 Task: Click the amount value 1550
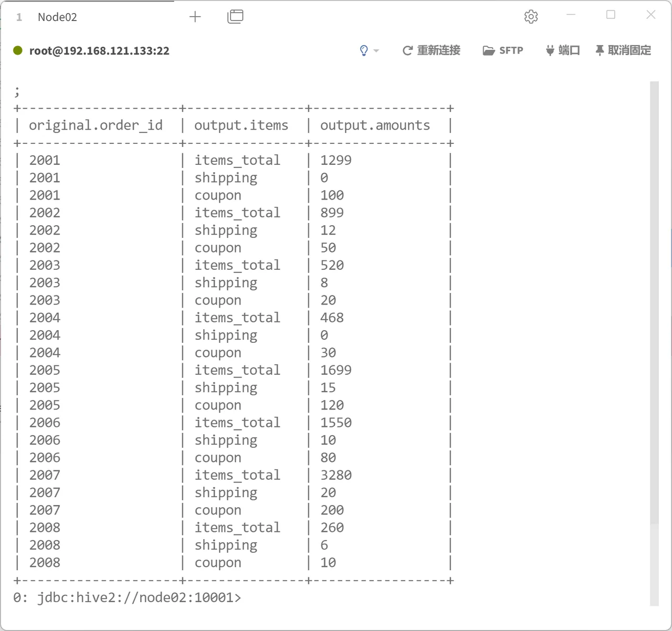click(x=336, y=423)
